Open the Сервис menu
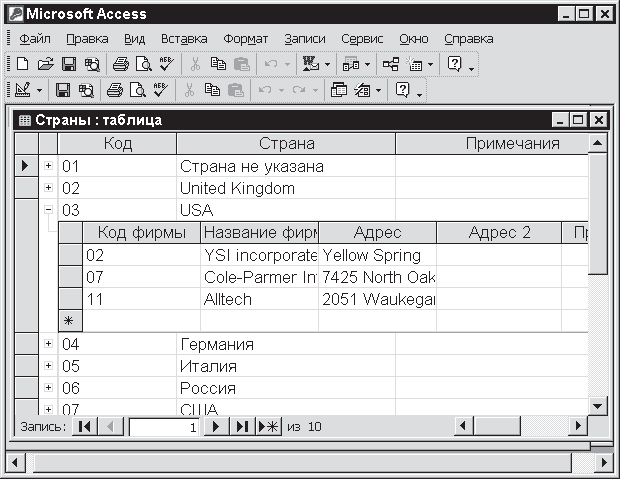This screenshot has height=479, width=620. click(361, 39)
